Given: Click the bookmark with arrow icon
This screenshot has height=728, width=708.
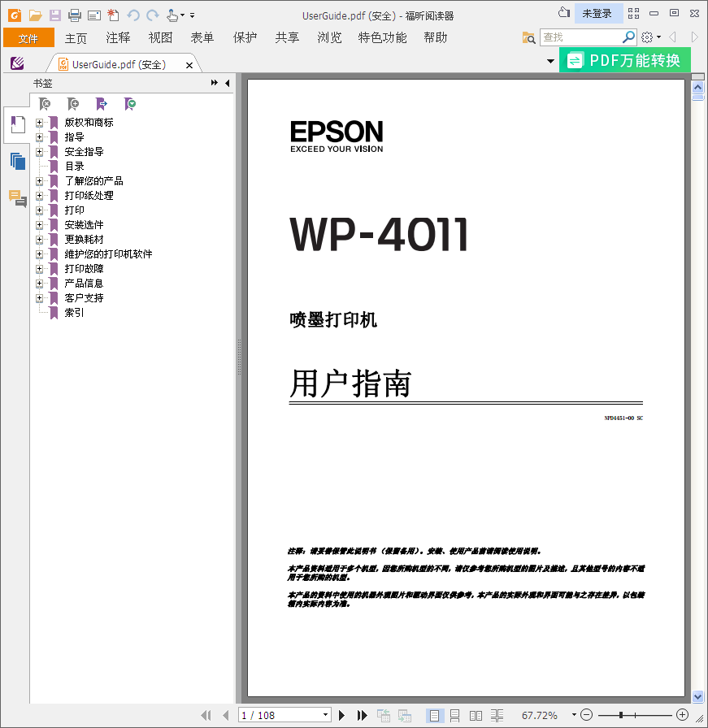Looking at the screenshot, I should coord(102,104).
